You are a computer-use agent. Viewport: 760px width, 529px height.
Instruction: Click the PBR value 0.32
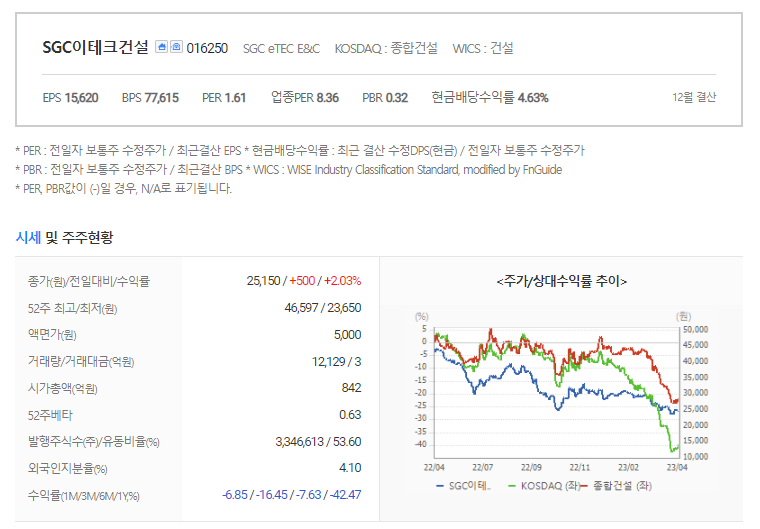tap(396, 98)
